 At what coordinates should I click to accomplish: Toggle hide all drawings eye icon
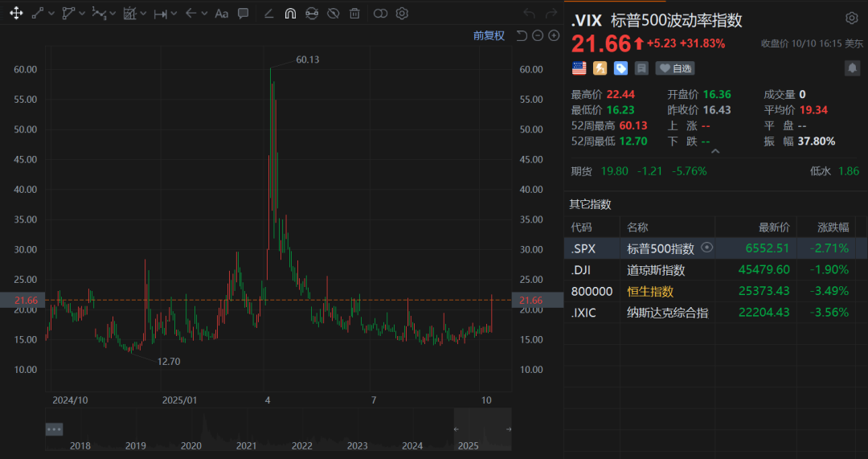tap(333, 14)
